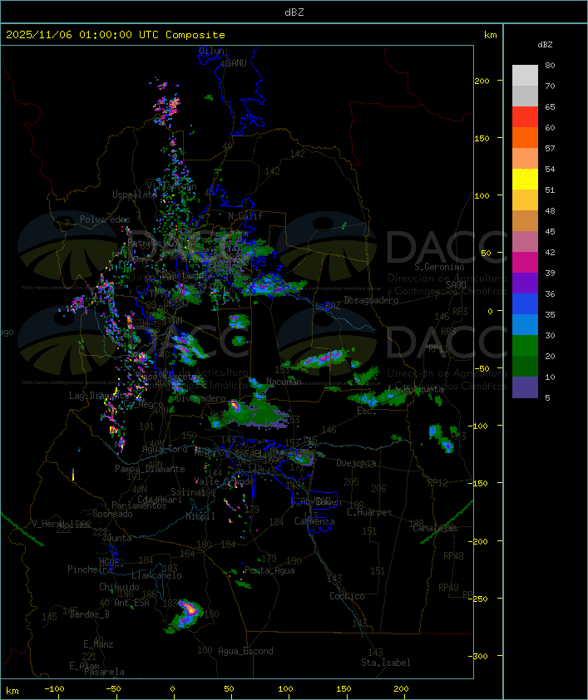This screenshot has height=700, width=588.
Task: Pick the gold 48-51 dBZ legend swatch
Action: (x=525, y=200)
